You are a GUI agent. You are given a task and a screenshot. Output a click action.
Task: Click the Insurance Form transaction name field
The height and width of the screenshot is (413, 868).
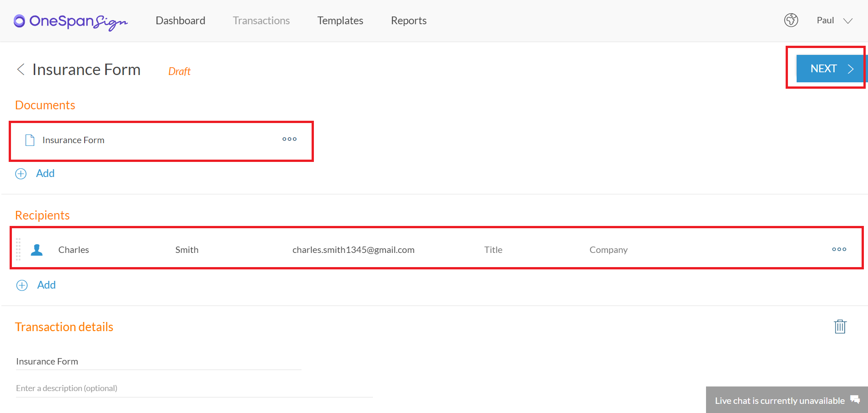(158, 361)
